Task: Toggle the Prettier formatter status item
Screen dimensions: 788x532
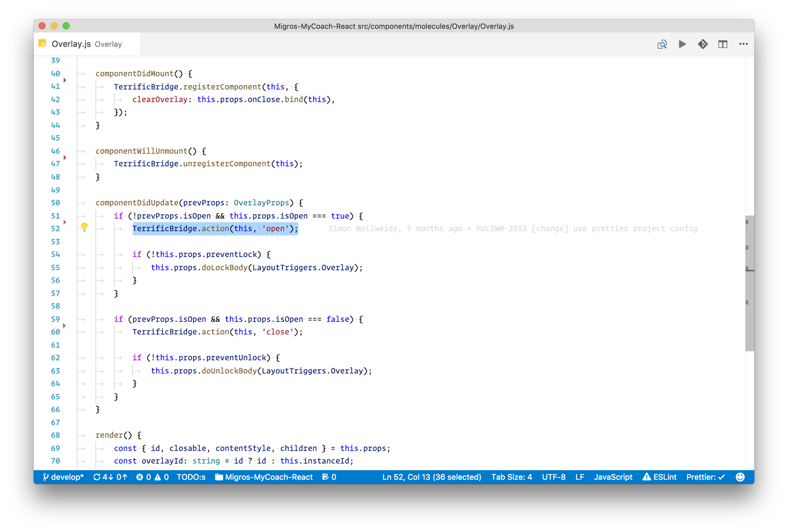Action: (x=705, y=477)
